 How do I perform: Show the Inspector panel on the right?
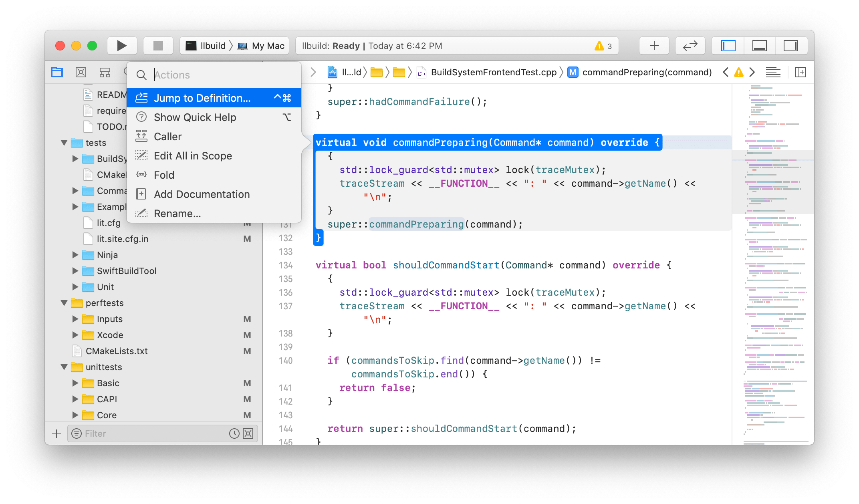(791, 45)
